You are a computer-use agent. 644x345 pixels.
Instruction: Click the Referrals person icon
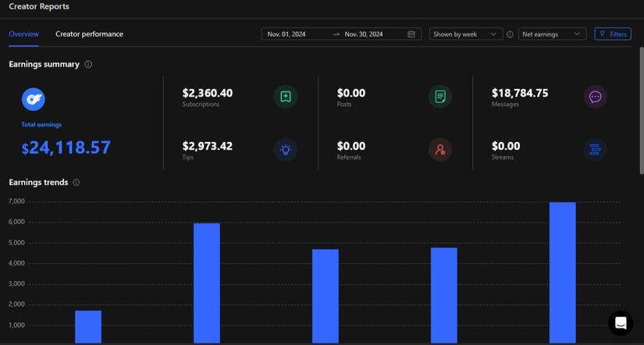pos(440,150)
